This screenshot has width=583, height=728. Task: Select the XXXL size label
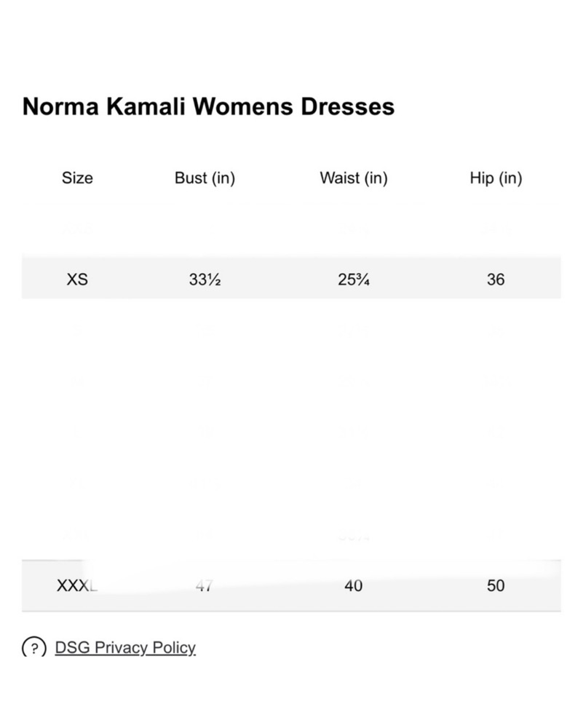[77, 585]
